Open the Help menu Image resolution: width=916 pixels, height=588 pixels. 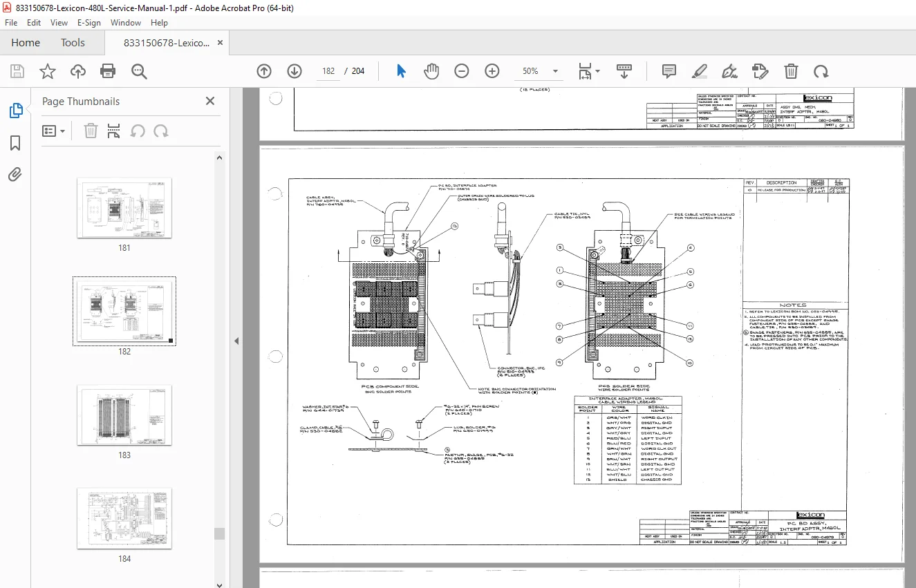click(x=160, y=23)
